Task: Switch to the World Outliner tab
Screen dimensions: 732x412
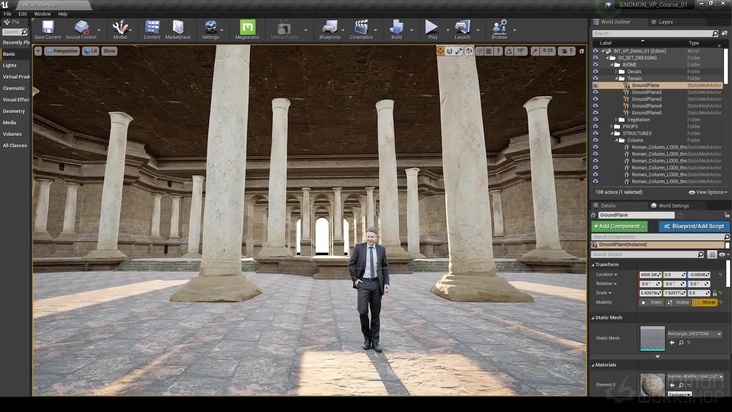Action: [615, 22]
